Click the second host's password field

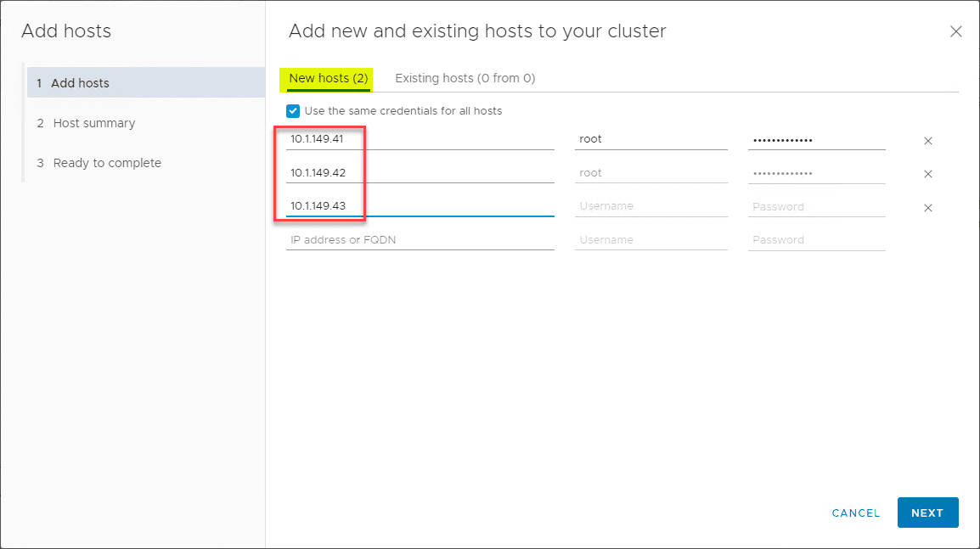[815, 172]
